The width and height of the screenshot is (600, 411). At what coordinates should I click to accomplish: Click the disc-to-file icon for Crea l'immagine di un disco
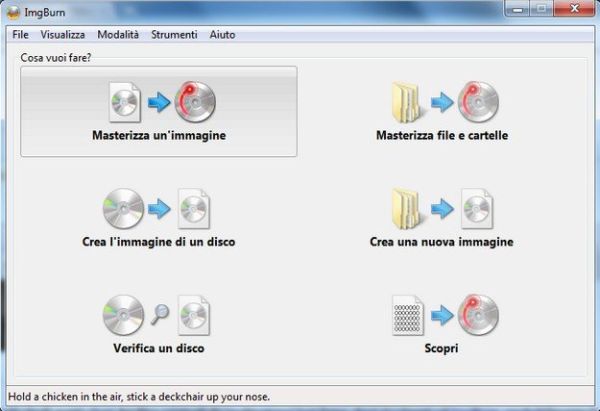(x=160, y=208)
